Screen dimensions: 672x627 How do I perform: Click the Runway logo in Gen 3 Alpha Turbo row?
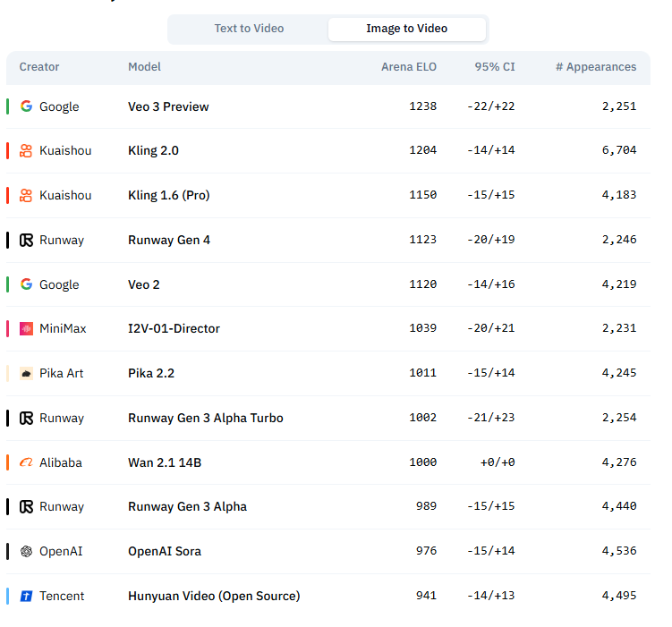click(x=26, y=418)
